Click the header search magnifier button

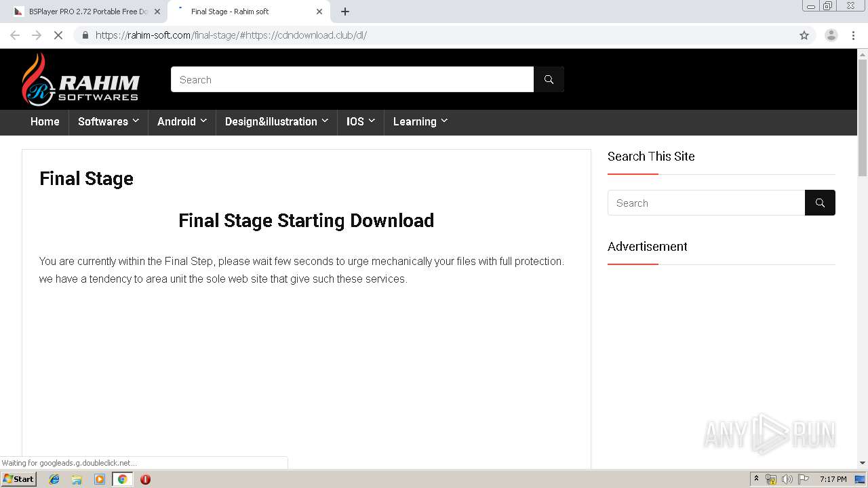coord(549,79)
